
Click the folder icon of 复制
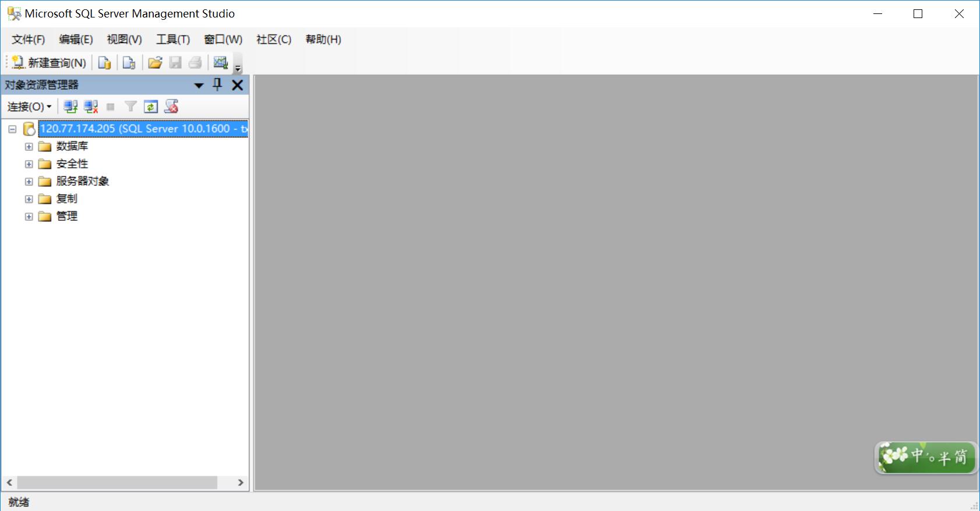tap(45, 199)
